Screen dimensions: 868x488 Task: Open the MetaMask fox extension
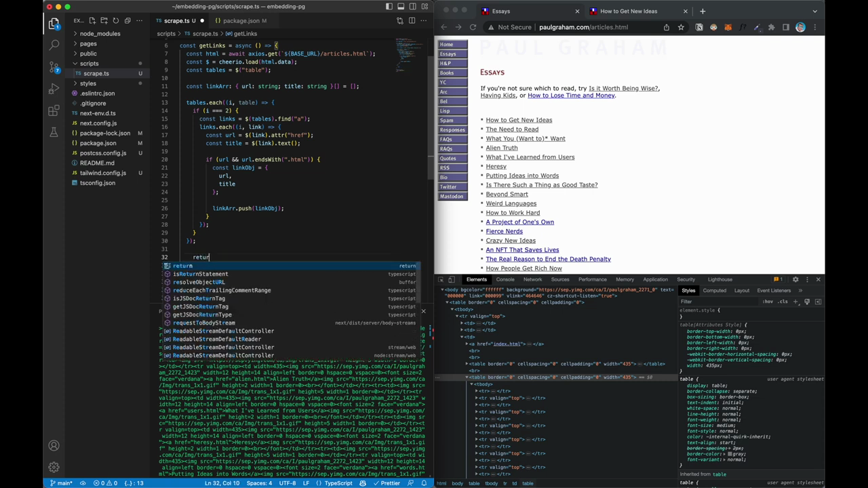coord(728,27)
